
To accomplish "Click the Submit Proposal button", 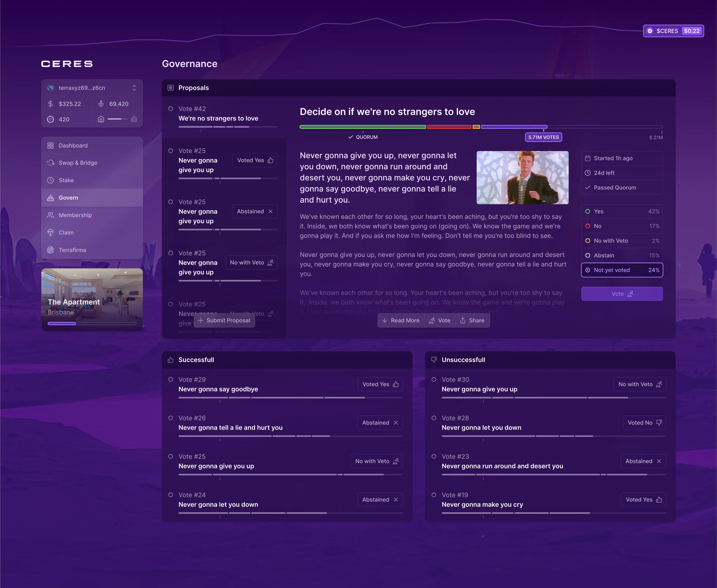I will (224, 320).
